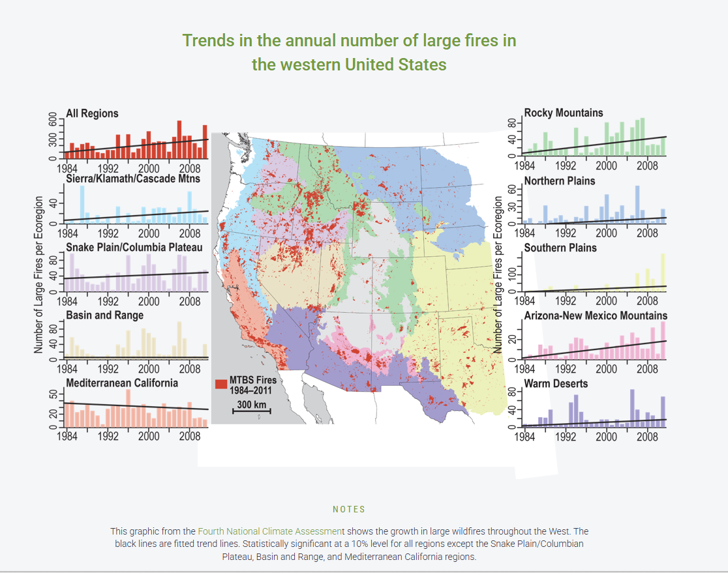Screen dimensions: 728x573
Task: Click the 'Northern Plains' chart title
Action: 560,181
